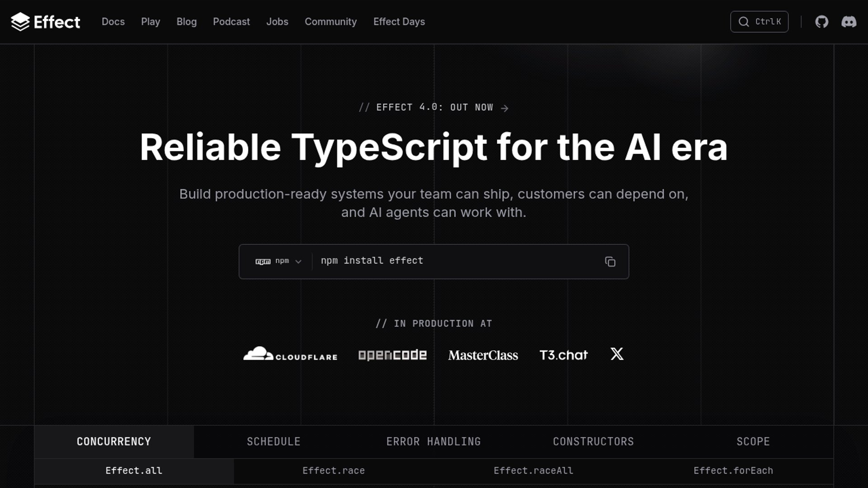Visit the Jobs page
This screenshot has width=868, height=488.
tap(277, 22)
